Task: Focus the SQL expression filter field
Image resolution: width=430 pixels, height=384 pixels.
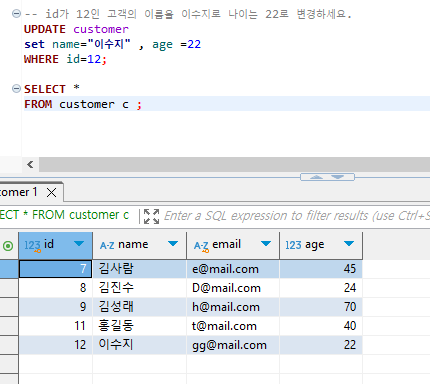Action: pyautogui.click(x=296, y=216)
